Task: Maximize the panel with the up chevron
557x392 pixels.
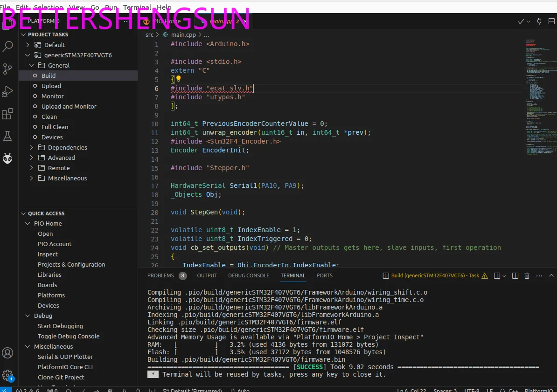Action: [x=551, y=275]
